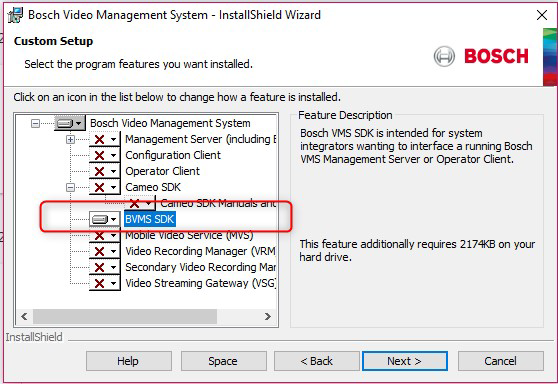Click the Next > button

click(x=405, y=361)
